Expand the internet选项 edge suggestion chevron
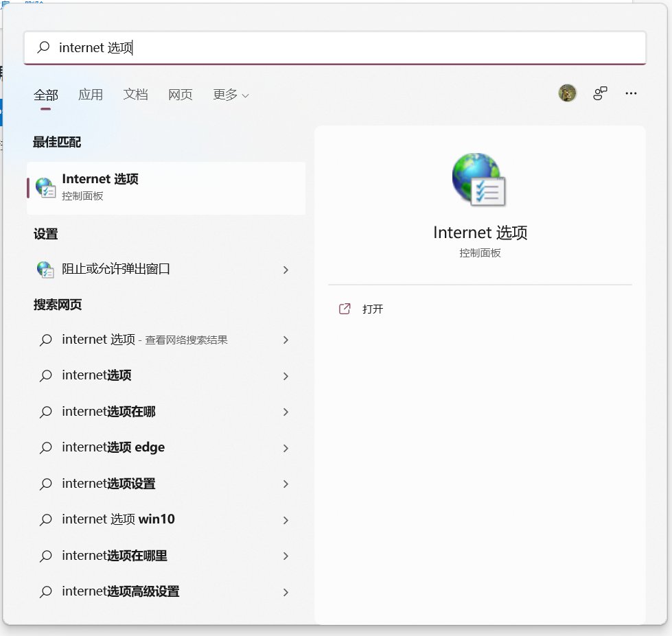Viewport: 672px width, 636px height. (x=286, y=448)
